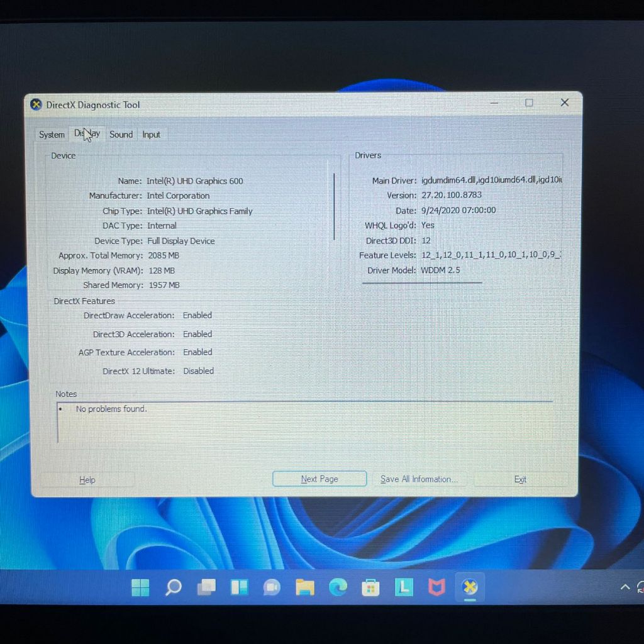The image size is (644, 644).
Task: Launch the Chat taskbar icon
Action: tap(272, 587)
